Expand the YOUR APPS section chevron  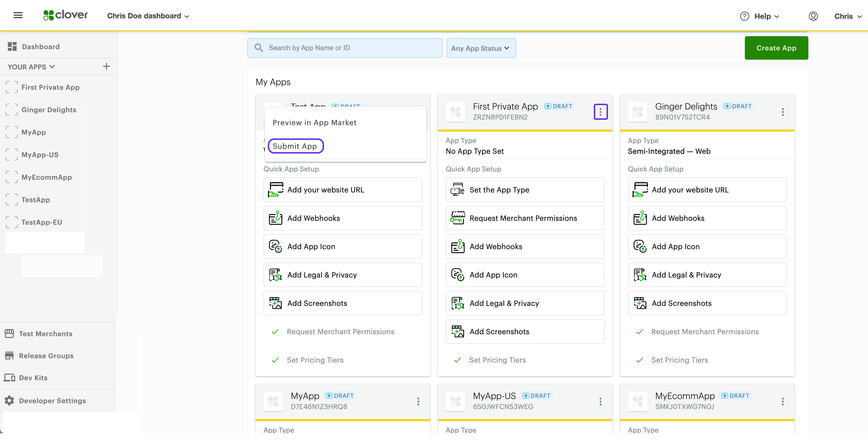point(52,67)
